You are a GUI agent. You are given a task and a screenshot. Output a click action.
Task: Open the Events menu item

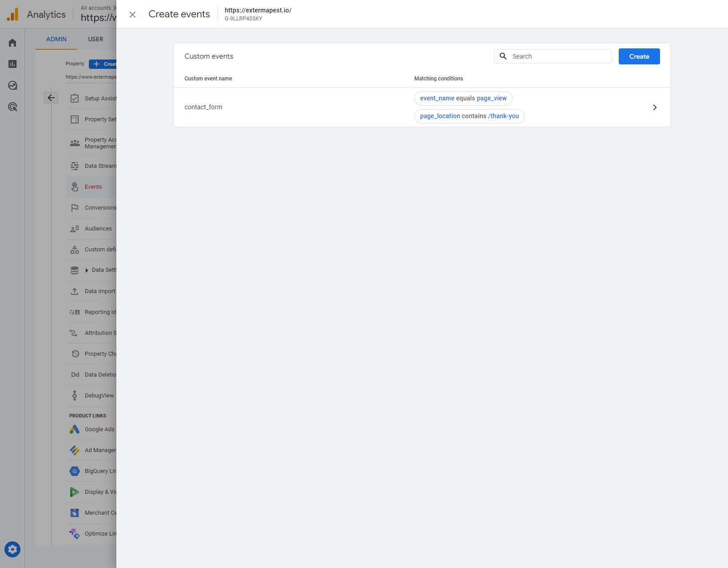93,187
